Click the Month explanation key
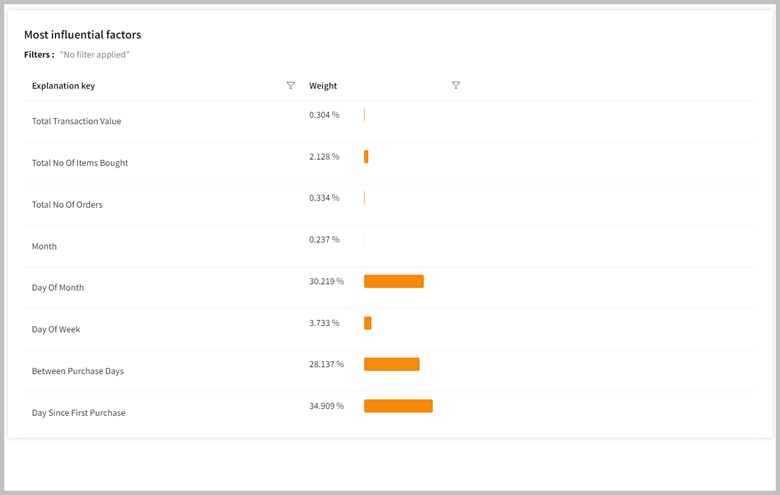Viewport: 780px width, 495px height. click(x=44, y=246)
